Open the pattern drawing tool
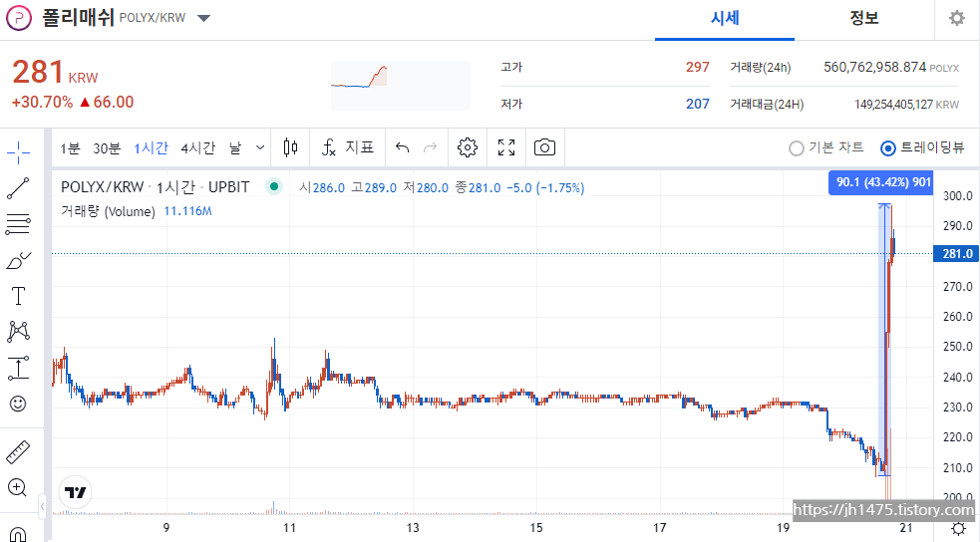980x542 pixels. pos(18,332)
